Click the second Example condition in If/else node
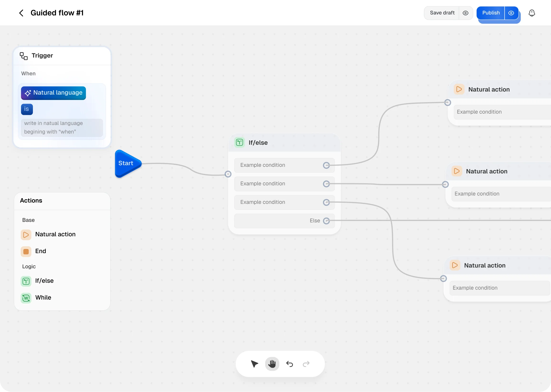Viewport: 551px width, 392px height. coord(284,184)
